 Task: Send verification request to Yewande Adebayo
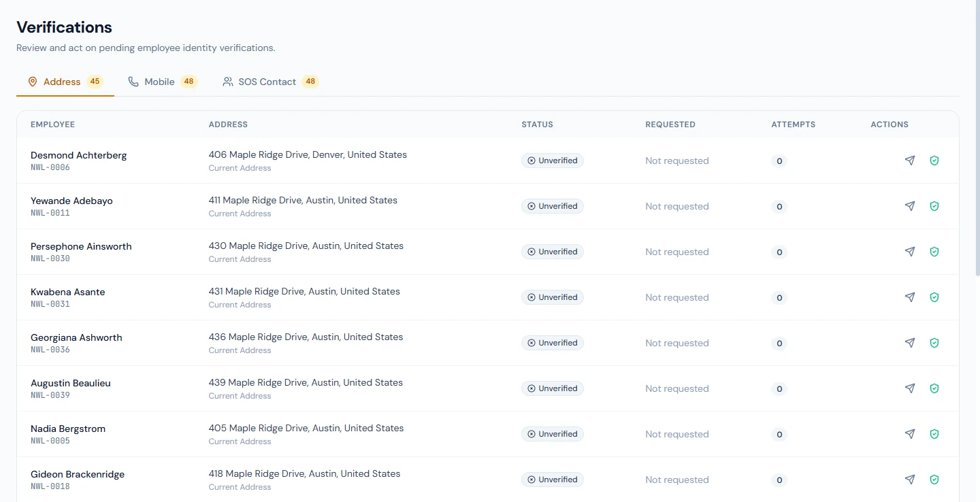(910, 206)
